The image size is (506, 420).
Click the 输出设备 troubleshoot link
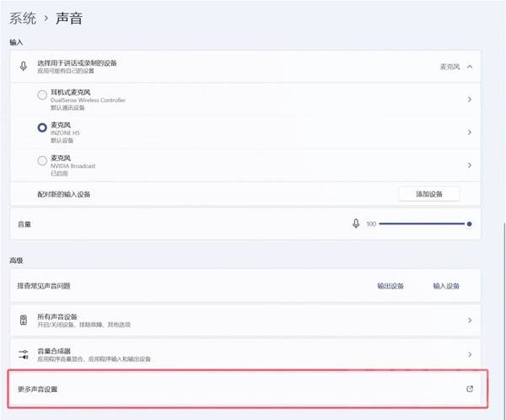click(390, 286)
